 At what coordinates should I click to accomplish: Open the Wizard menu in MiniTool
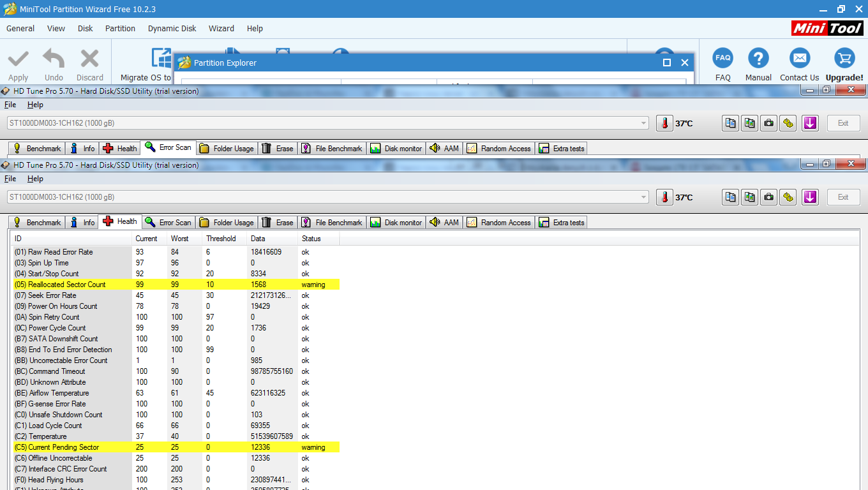pyautogui.click(x=221, y=28)
